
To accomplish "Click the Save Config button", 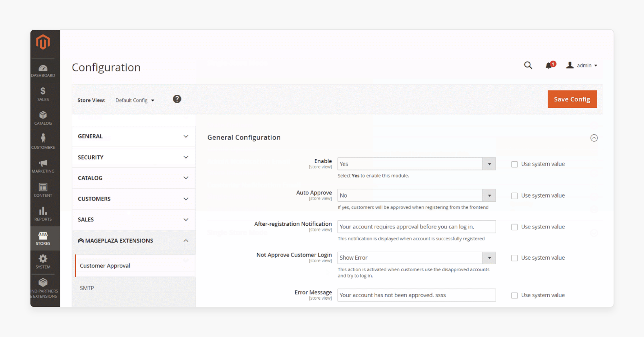I will coord(572,99).
